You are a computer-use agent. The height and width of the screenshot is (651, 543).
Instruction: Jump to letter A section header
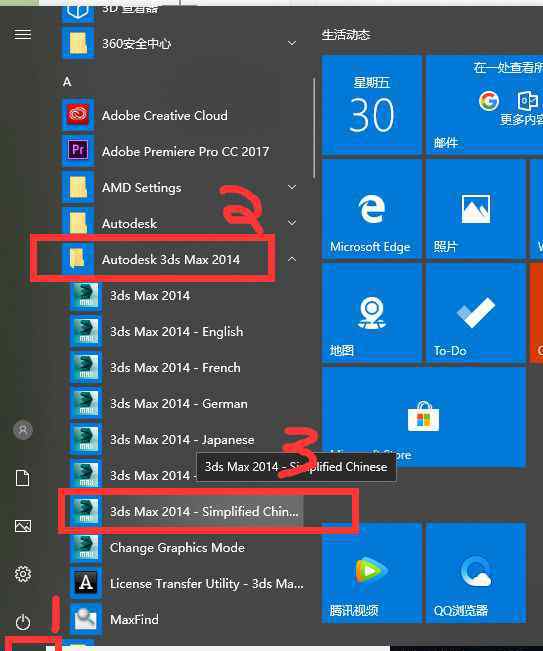click(x=67, y=82)
